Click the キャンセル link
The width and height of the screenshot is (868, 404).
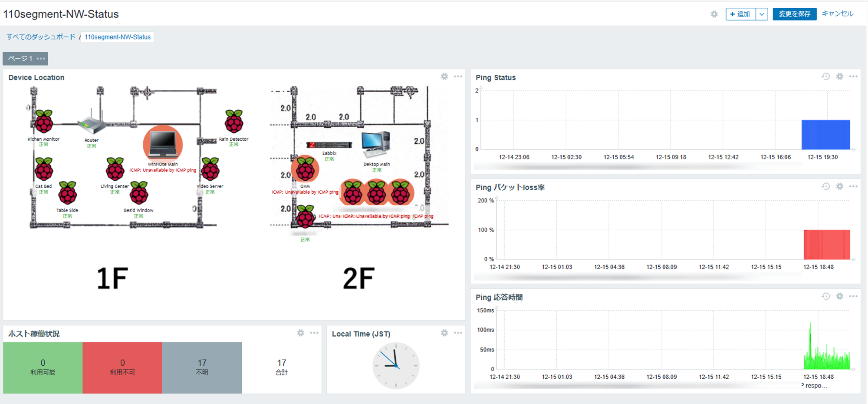(838, 13)
